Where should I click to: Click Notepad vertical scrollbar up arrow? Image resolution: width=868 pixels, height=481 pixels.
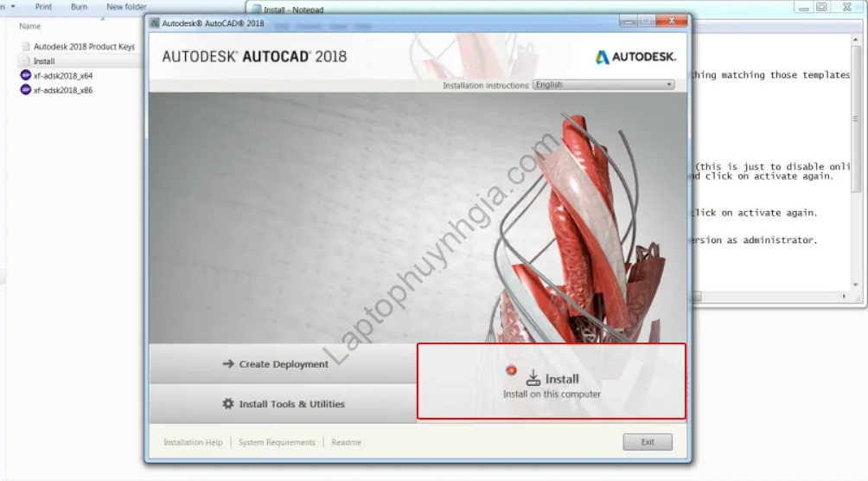tap(856, 40)
